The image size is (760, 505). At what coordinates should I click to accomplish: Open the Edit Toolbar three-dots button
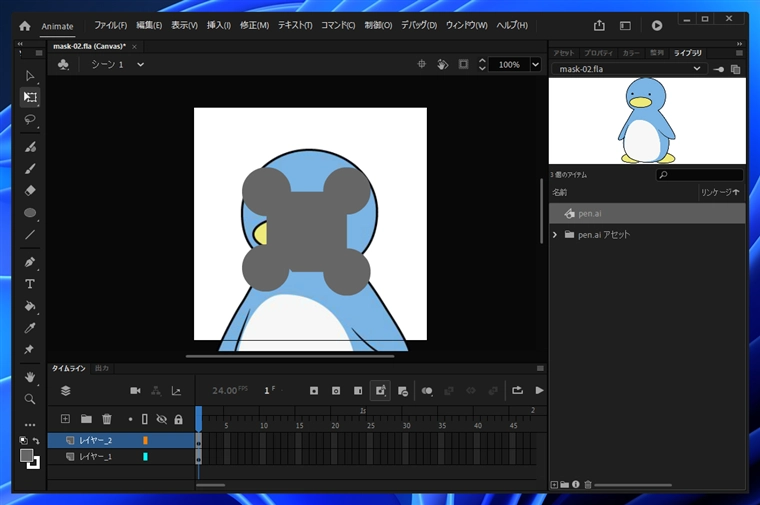point(30,425)
